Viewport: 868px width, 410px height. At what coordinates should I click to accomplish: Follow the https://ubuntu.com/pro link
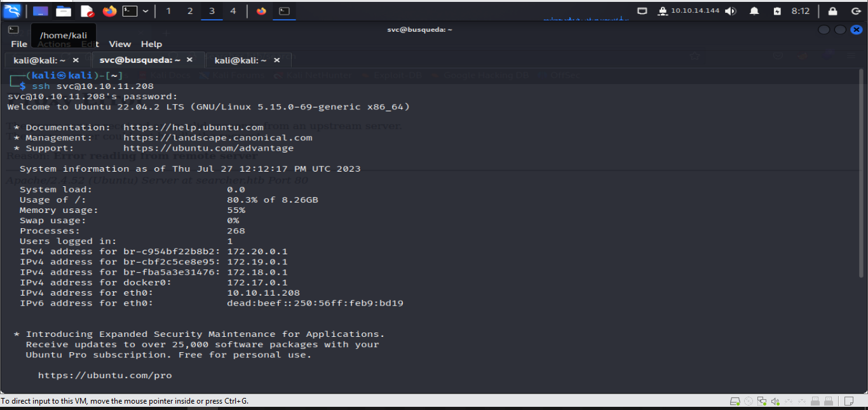click(105, 375)
